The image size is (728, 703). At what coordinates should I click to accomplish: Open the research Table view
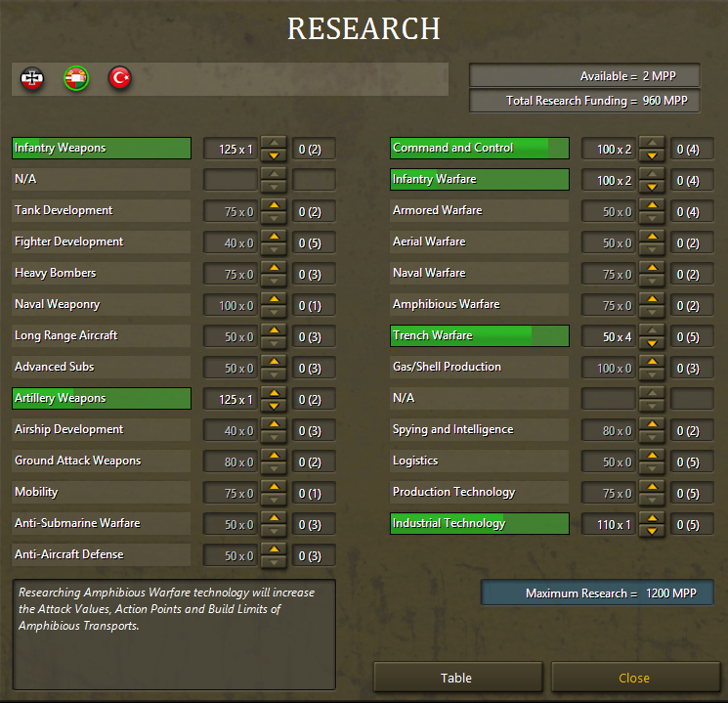[457, 678]
